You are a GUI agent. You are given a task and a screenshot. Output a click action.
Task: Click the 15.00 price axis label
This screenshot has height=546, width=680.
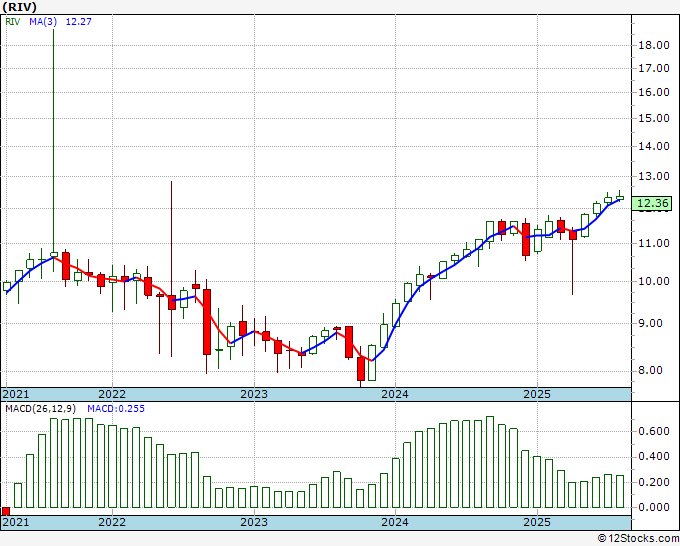point(654,118)
